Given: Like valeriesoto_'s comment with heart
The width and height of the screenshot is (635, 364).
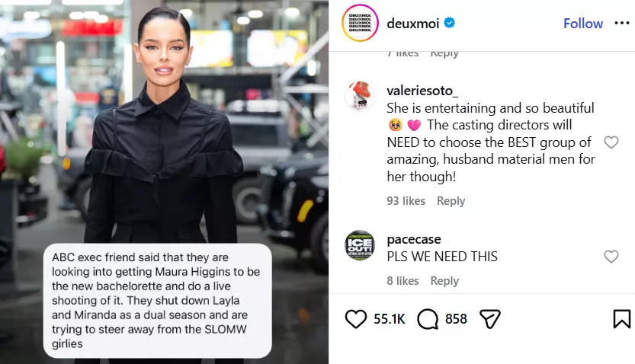Looking at the screenshot, I should pos(611,142).
